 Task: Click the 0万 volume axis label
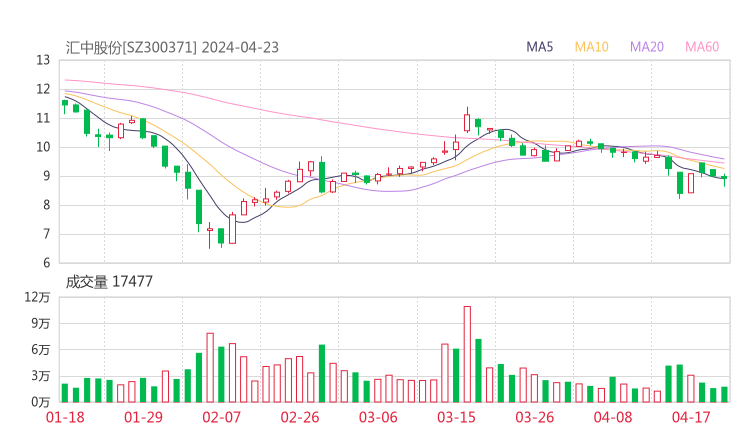point(41,402)
